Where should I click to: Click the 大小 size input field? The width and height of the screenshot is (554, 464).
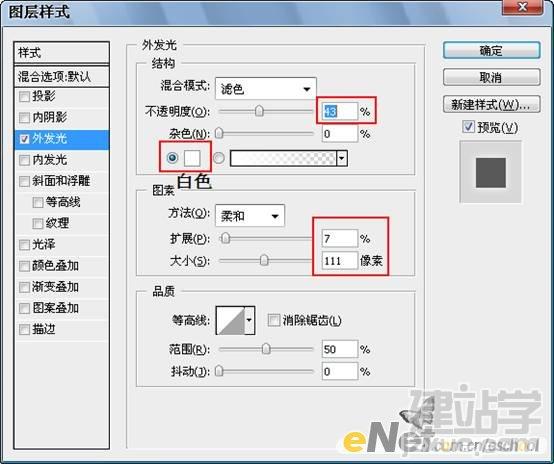tap(340, 261)
